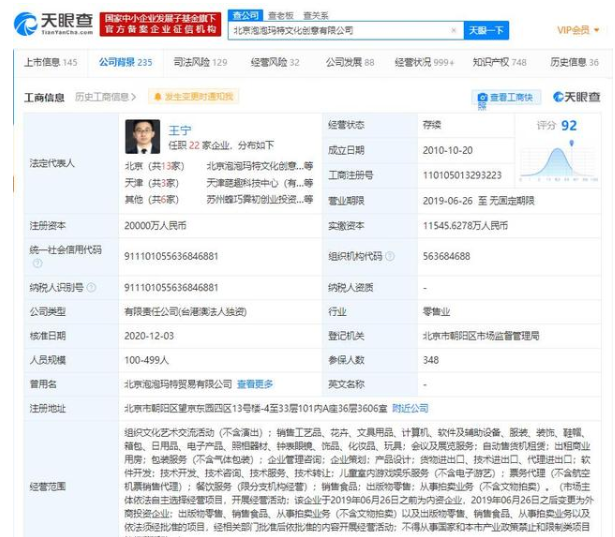Open legal representative 王宁's photo
Screen dimensions: 615x537
pyautogui.click(x=142, y=137)
